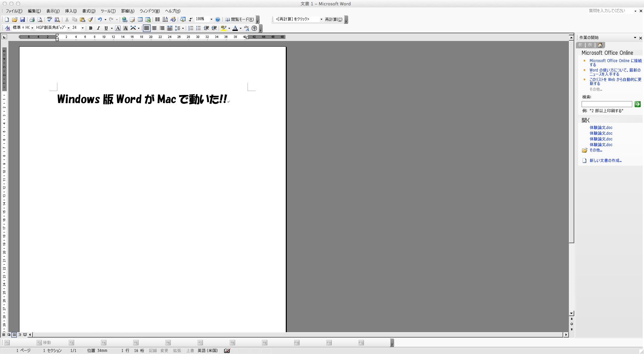Apply bulleted list formatting
The image size is (644, 354).
click(199, 28)
